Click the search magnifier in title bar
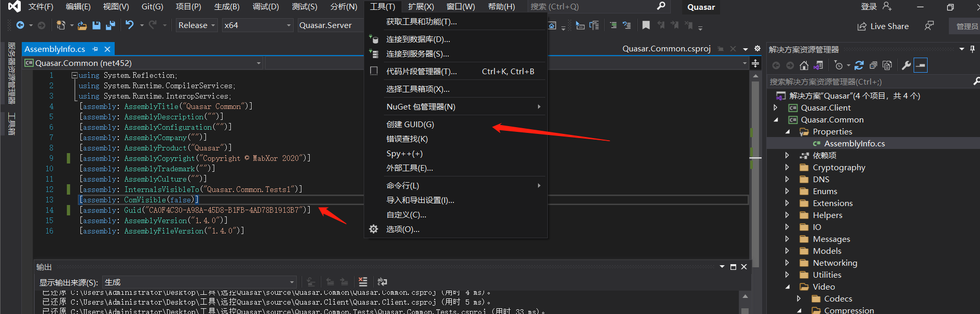The width and height of the screenshot is (980, 314). [661, 6]
